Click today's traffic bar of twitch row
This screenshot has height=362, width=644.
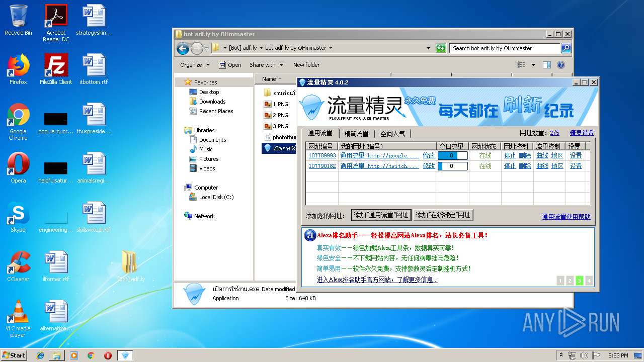point(452,166)
